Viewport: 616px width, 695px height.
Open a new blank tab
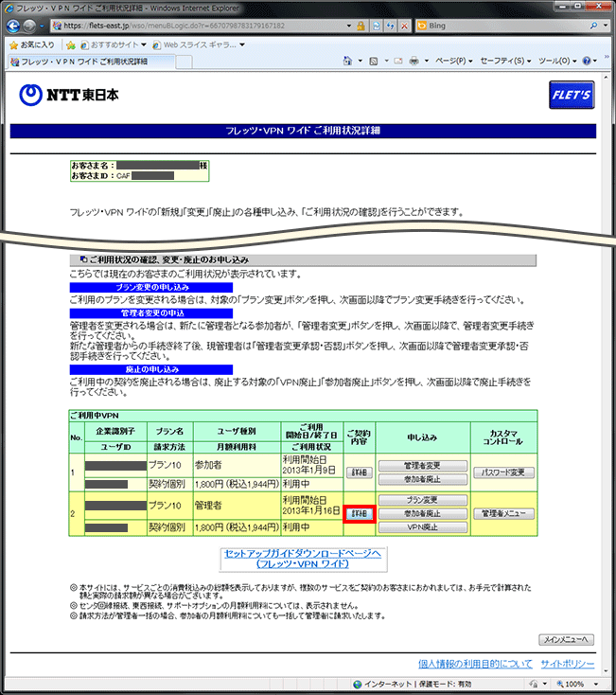click(x=185, y=62)
